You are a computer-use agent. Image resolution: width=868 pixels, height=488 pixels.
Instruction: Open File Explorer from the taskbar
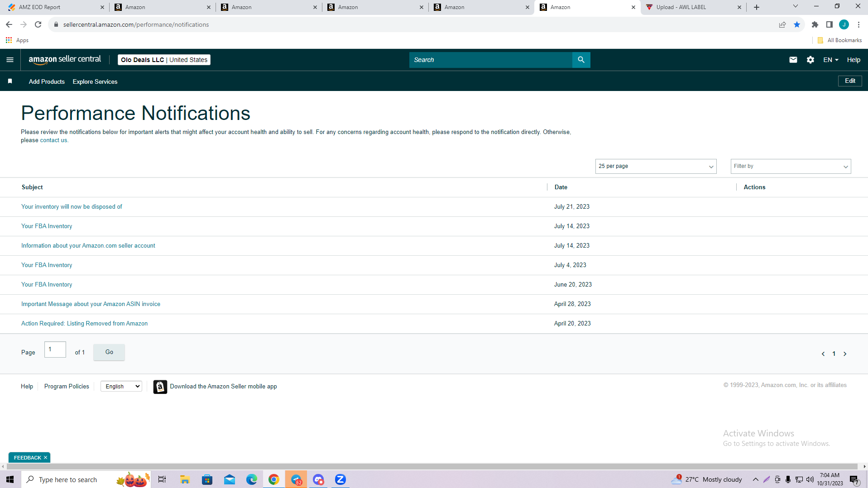click(185, 479)
